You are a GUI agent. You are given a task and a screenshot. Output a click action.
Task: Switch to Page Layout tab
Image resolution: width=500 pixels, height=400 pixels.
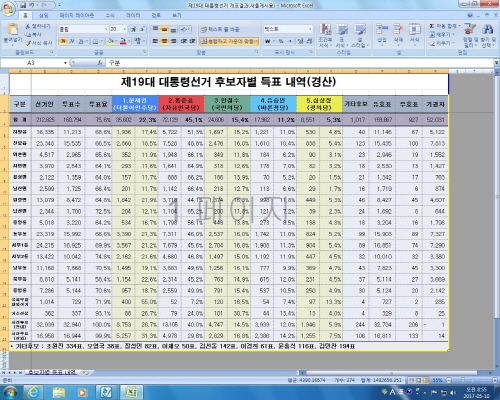point(77,15)
